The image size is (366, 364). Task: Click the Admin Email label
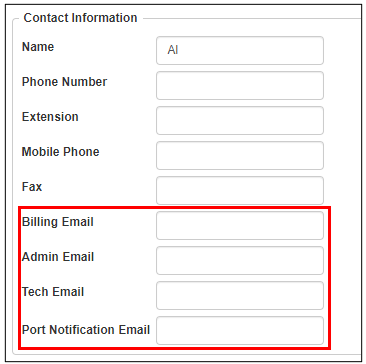pyautogui.click(x=58, y=257)
